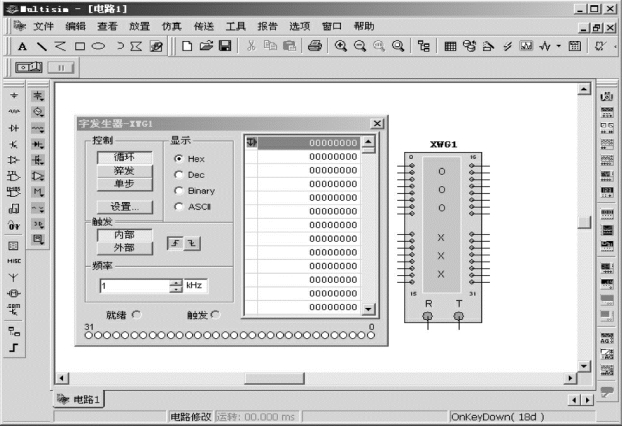Zoom in on the circuit
Screen dimensions: 622x426
click(x=340, y=46)
